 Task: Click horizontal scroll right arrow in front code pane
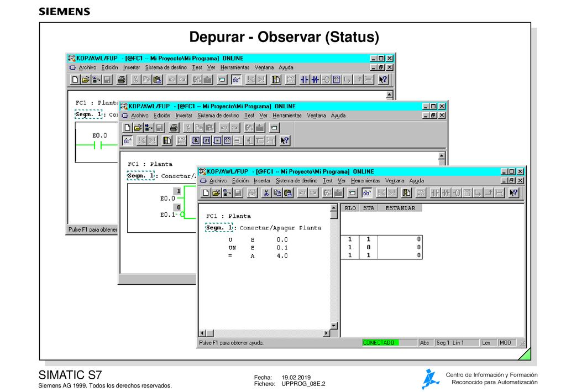pyautogui.click(x=326, y=333)
